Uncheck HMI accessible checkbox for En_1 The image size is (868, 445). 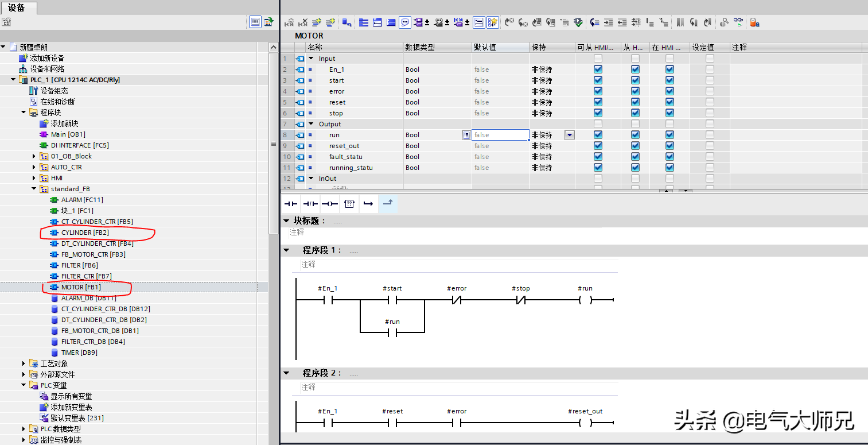(x=598, y=69)
